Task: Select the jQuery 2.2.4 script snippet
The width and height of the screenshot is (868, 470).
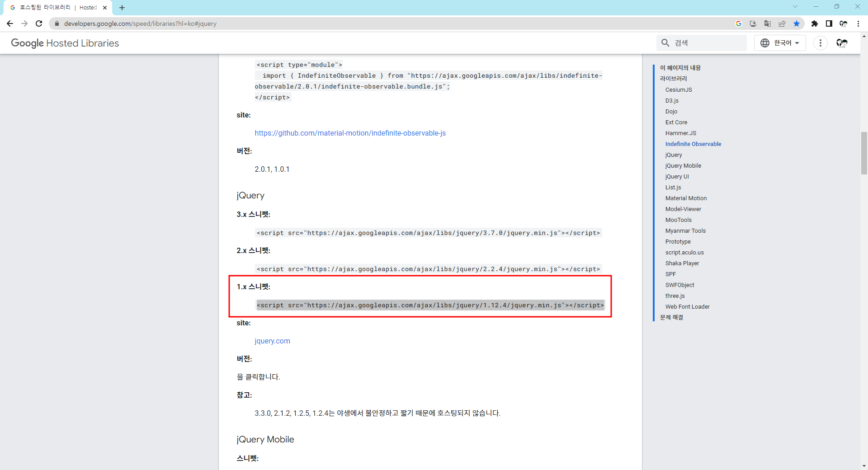Action: pyautogui.click(x=429, y=269)
